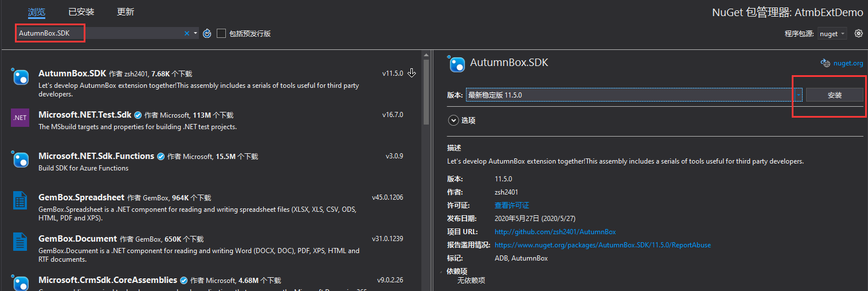Expand the options section chevron
This screenshot has height=291, width=868.
pyautogui.click(x=453, y=121)
